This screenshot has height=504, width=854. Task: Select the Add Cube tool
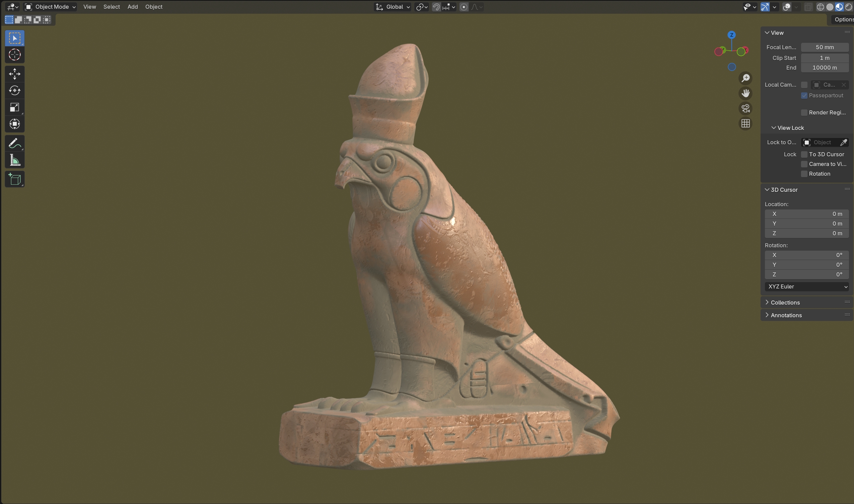click(15, 179)
